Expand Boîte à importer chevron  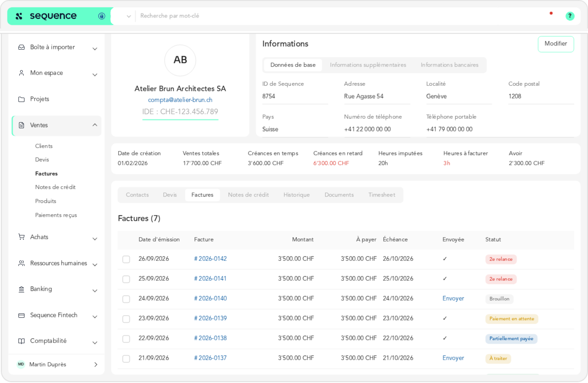click(95, 49)
